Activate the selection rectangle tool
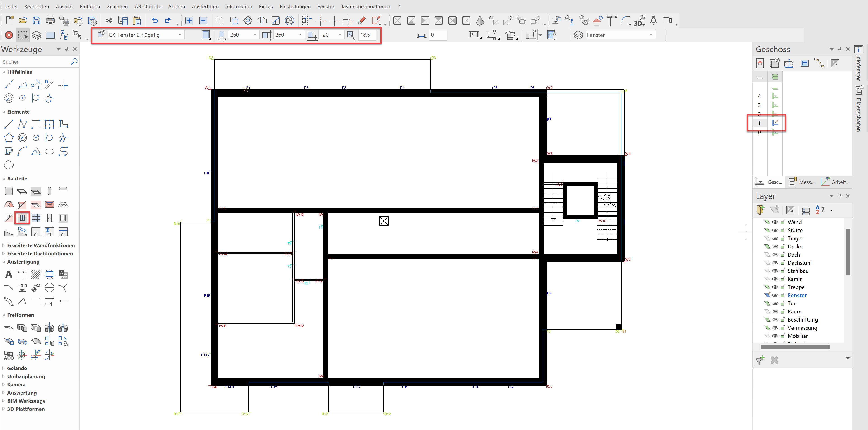 point(23,35)
